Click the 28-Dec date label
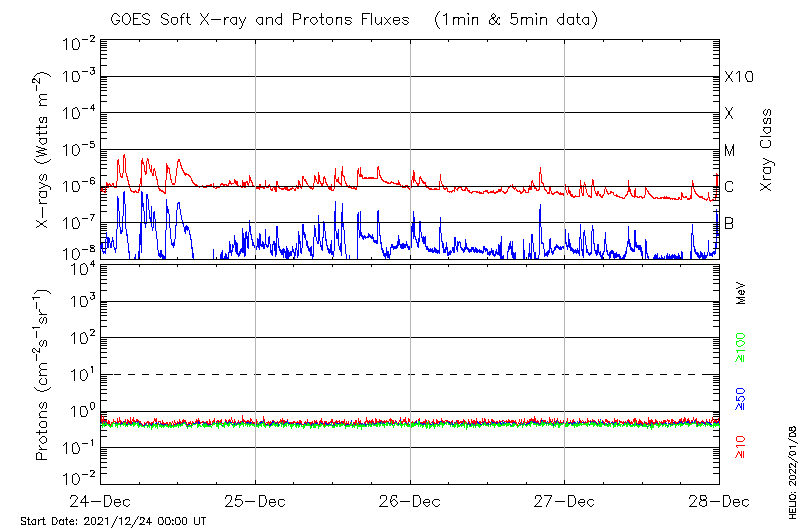 coord(718,500)
